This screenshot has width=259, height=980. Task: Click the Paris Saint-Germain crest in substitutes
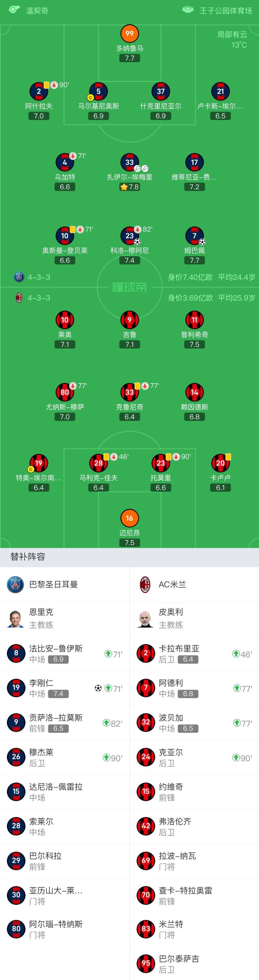pos(15,584)
